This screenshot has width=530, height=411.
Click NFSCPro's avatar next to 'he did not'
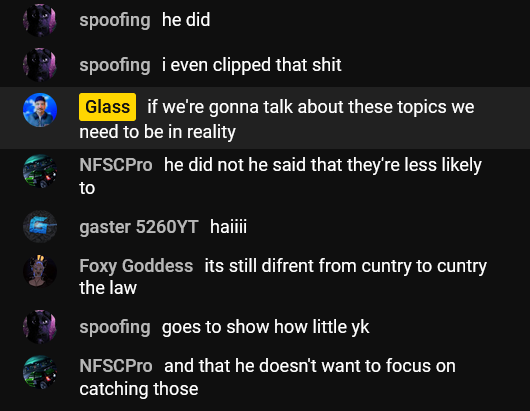point(40,171)
